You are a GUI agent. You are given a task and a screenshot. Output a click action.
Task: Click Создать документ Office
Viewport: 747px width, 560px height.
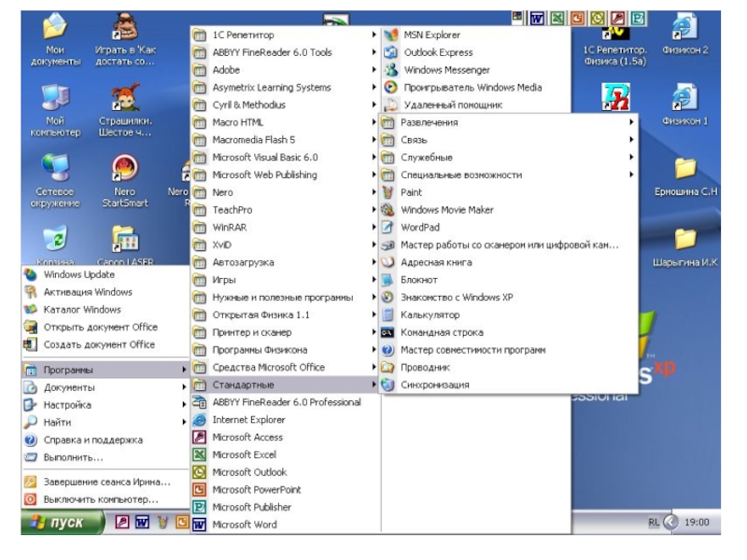(106, 344)
